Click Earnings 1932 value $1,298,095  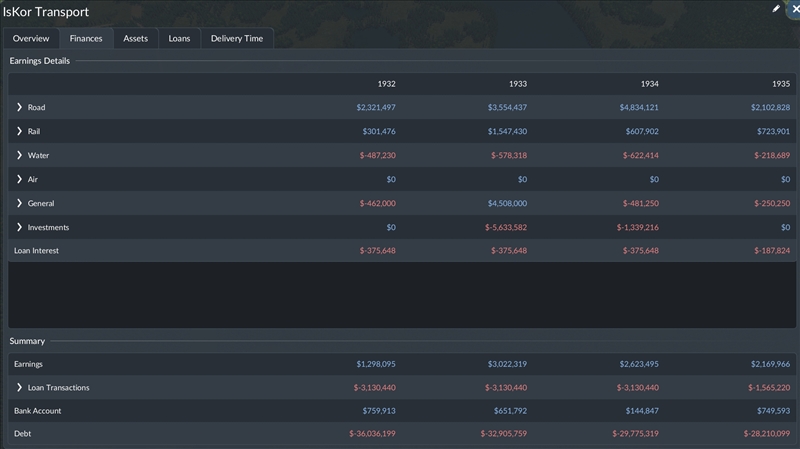tap(376, 364)
